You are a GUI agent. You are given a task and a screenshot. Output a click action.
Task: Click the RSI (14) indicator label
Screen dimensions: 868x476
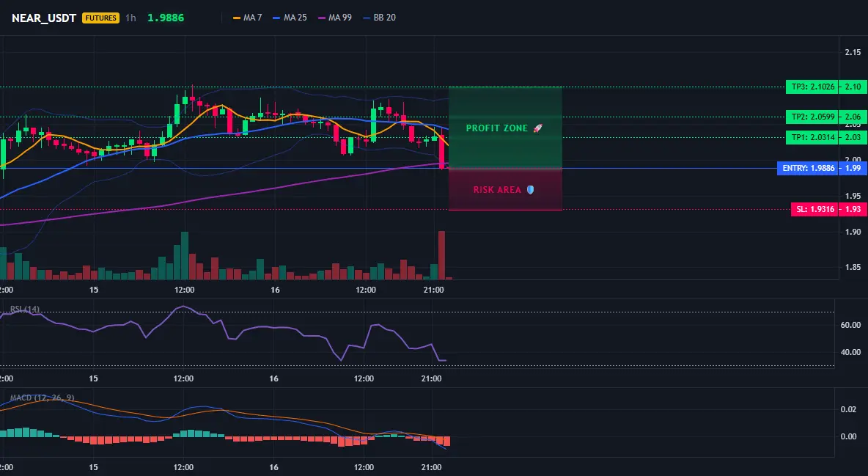click(x=25, y=309)
